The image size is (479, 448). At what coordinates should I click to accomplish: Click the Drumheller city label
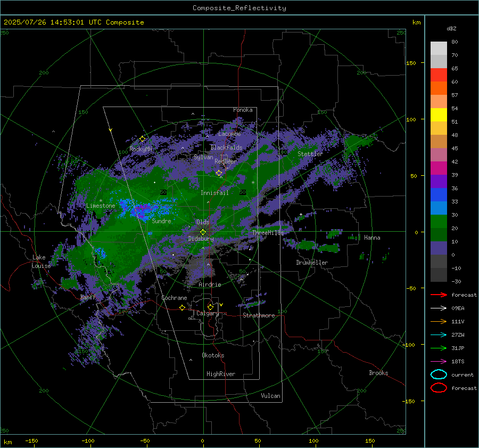point(312,263)
